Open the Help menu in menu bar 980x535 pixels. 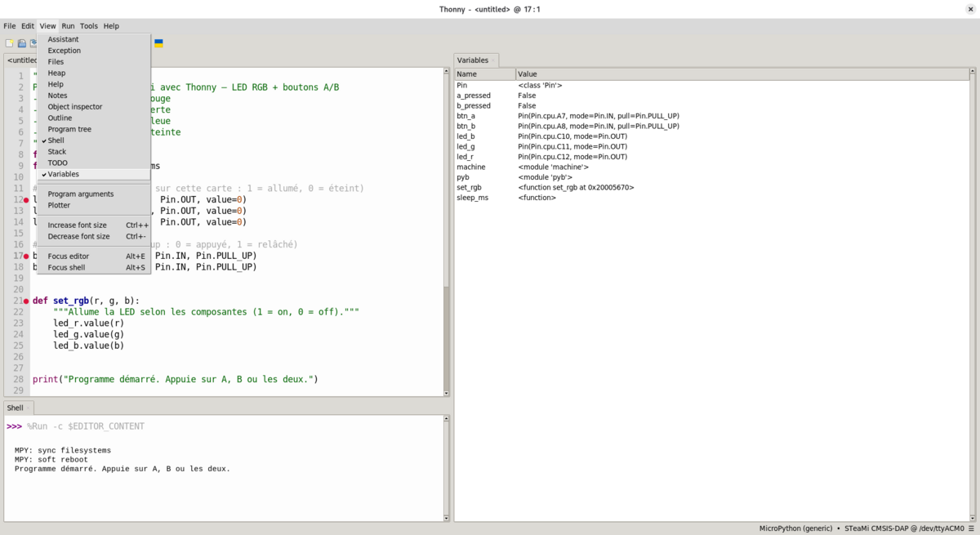111,26
